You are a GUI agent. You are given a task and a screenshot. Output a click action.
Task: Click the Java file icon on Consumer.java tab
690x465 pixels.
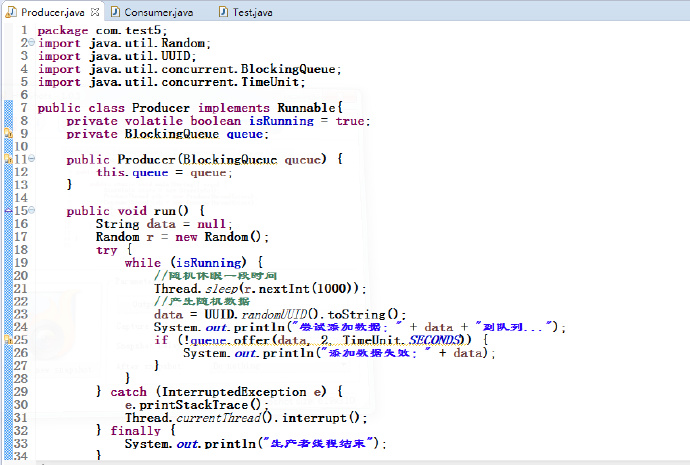pyautogui.click(x=115, y=12)
